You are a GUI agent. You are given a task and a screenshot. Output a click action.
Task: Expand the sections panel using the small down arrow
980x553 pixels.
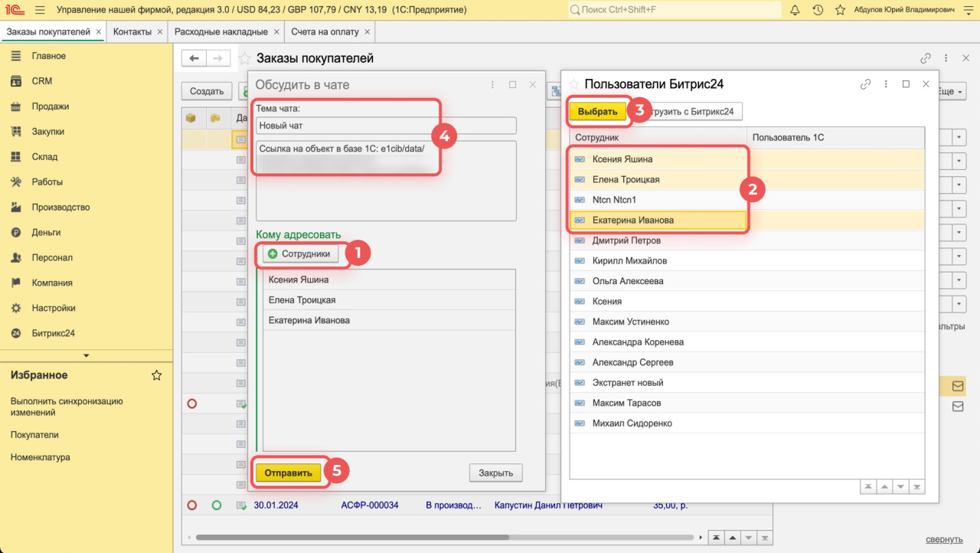click(86, 355)
